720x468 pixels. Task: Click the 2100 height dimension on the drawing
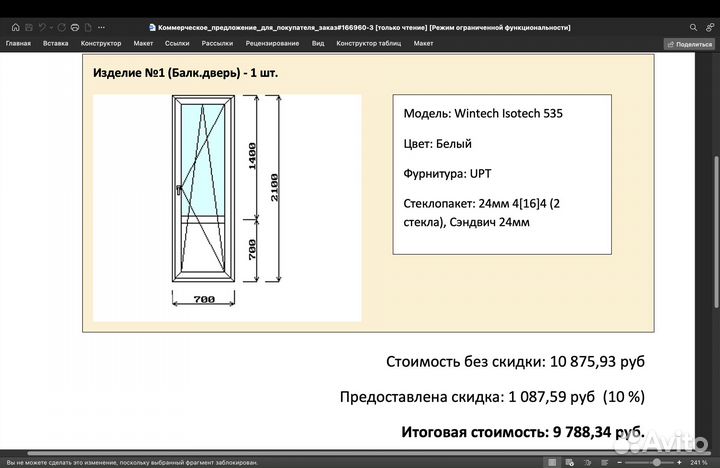274,187
